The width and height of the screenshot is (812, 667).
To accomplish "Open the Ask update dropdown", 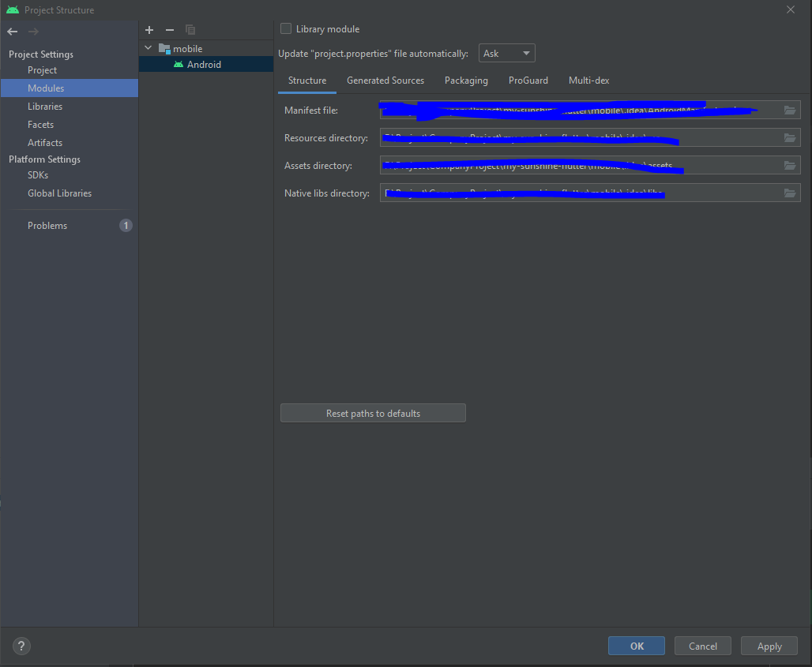I will (x=506, y=54).
